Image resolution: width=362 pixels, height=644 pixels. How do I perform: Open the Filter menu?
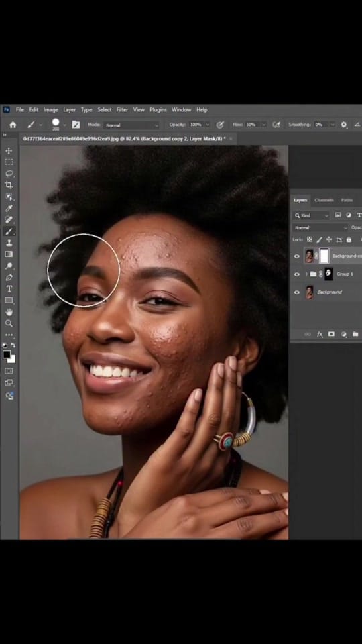click(122, 109)
